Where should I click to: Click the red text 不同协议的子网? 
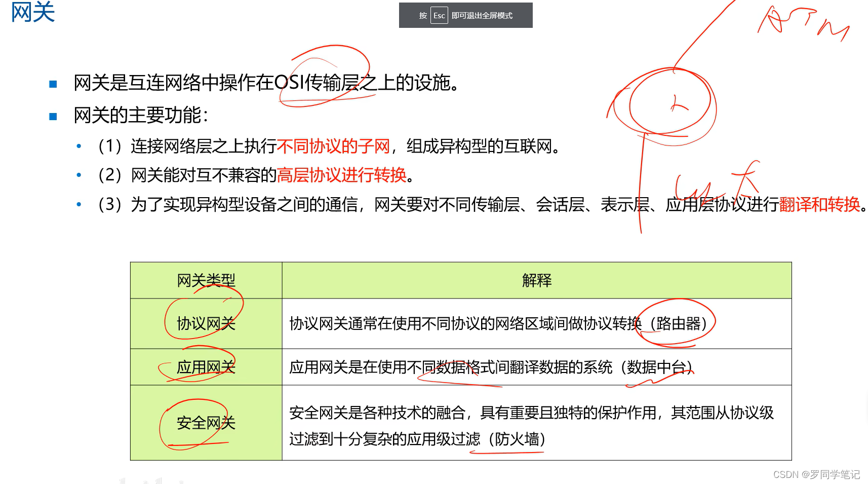333,146
